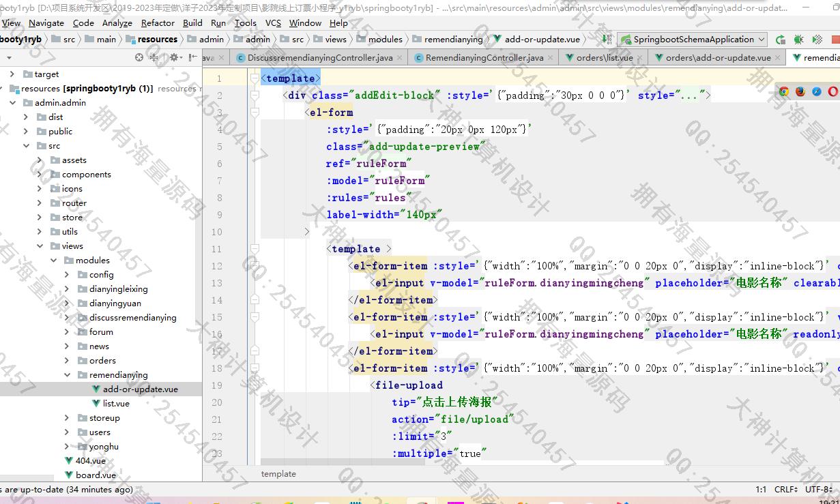Open the Build menu
840x504 pixels.
click(x=192, y=23)
